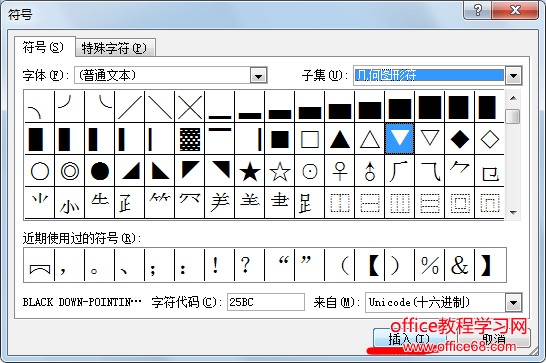This screenshot has width=546, height=363.
Task: Select the falling diagonal line symbol
Action: [x=160, y=107]
